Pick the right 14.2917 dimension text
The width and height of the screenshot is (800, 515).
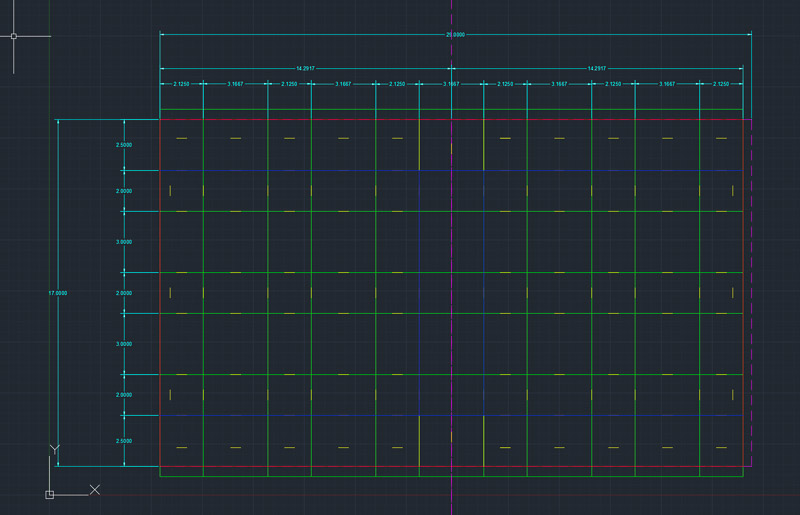coord(598,68)
